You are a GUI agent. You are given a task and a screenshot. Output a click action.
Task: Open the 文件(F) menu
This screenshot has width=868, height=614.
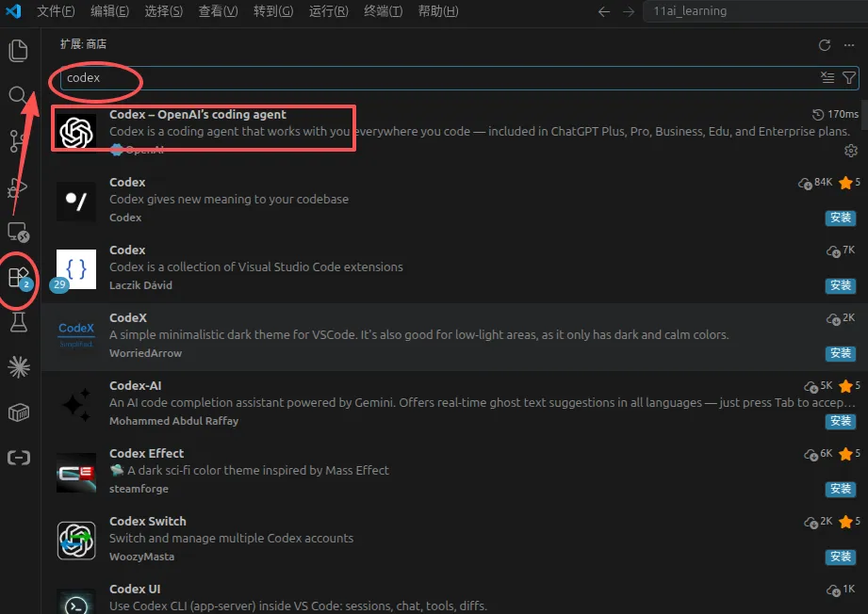(x=56, y=11)
